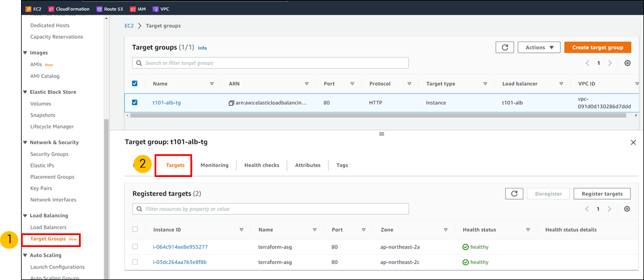Refresh the registered targets list
Image resolution: width=644 pixels, height=280 pixels.
click(514, 193)
